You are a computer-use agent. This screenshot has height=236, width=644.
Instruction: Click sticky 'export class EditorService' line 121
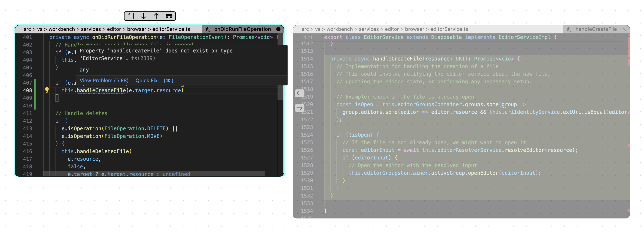[440, 37]
